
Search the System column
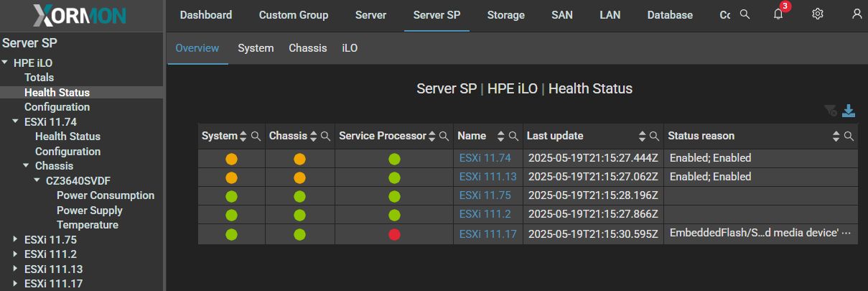[x=256, y=136]
